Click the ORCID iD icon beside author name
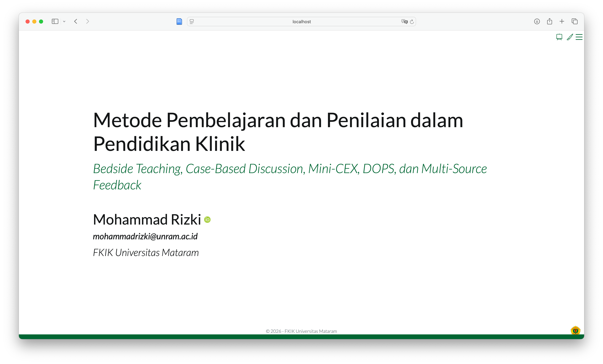The image size is (603, 364). (207, 220)
